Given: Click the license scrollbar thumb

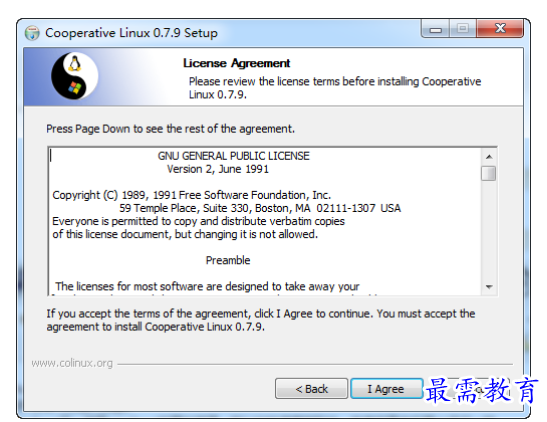Looking at the screenshot, I should (x=488, y=173).
